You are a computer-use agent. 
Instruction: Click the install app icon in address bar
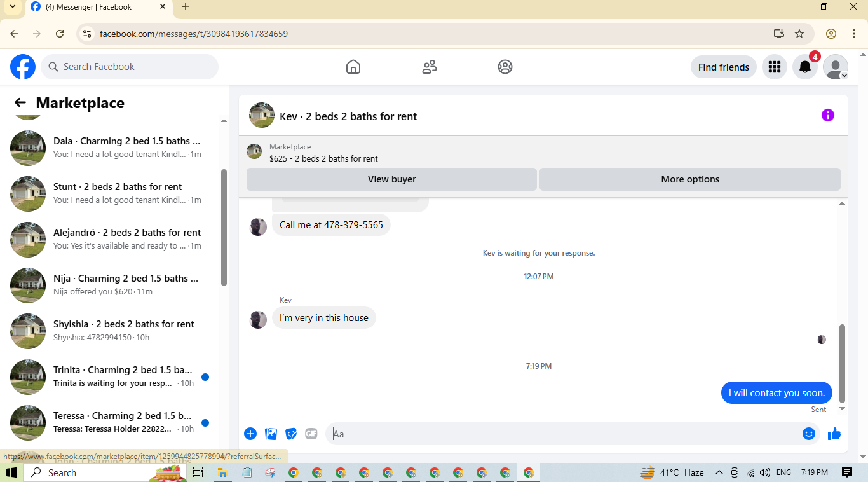point(778,34)
